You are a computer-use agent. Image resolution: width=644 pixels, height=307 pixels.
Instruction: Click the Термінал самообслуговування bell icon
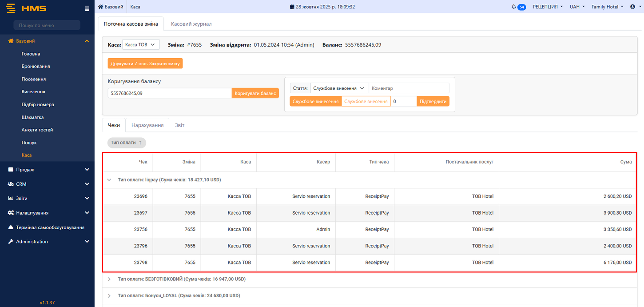coord(11,227)
